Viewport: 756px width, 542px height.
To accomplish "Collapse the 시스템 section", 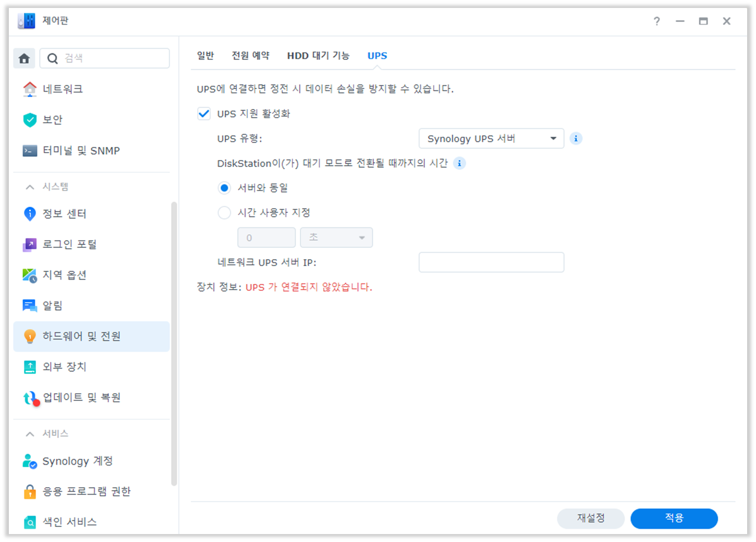I will pyautogui.click(x=30, y=187).
